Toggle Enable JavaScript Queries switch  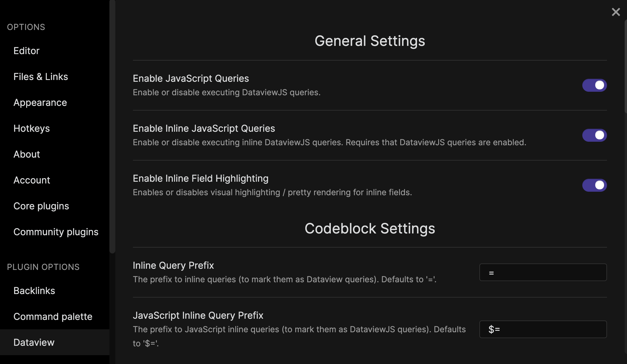[594, 85]
